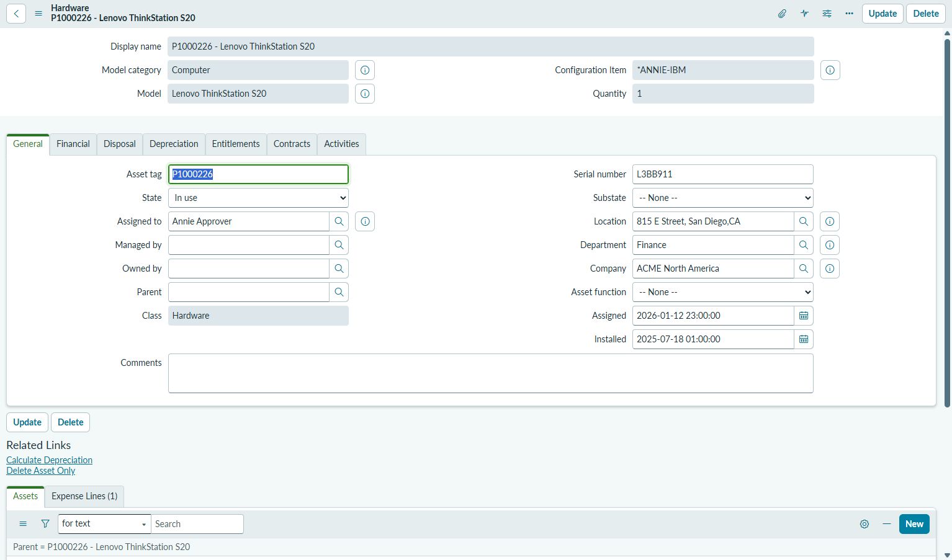This screenshot has width=952, height=560.
Task: Click the Delete button below the form
Action: pos(71,422)
